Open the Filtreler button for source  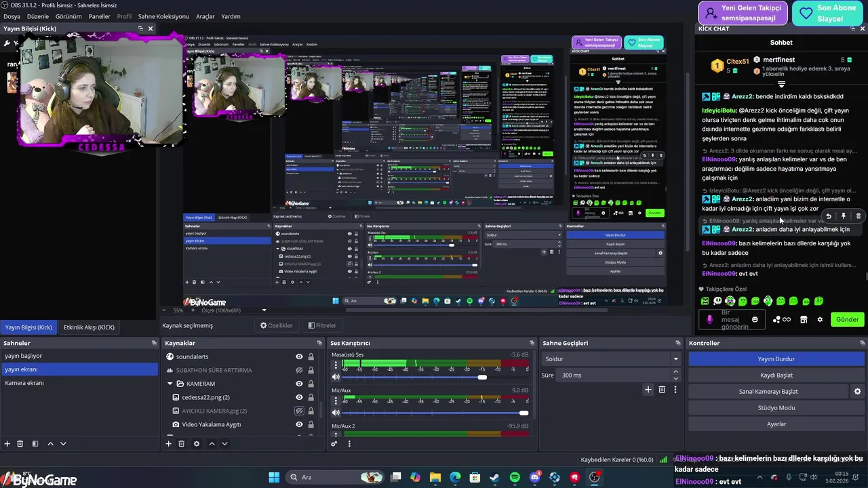(x=322, y=325)
